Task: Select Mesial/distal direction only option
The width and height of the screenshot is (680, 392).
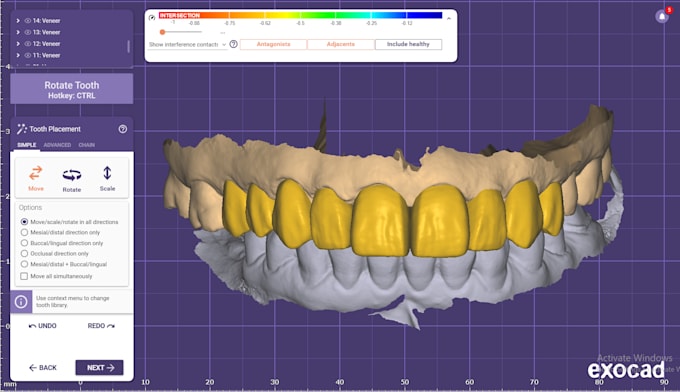Action: 24,232
